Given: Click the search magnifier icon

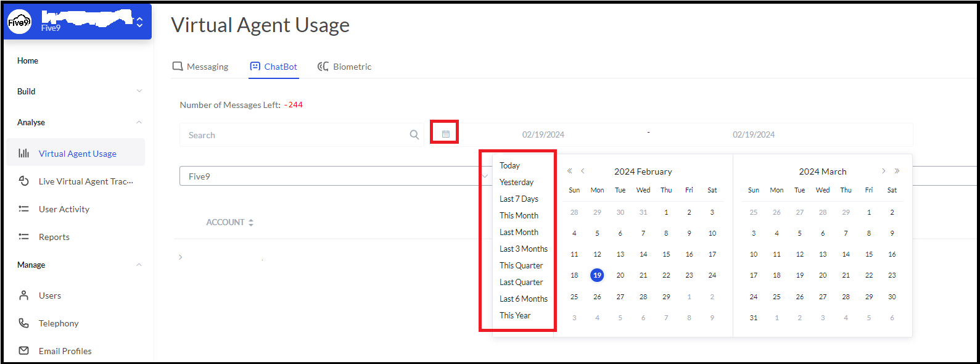Looking at the screenshot, I should (x=414, y=134).
